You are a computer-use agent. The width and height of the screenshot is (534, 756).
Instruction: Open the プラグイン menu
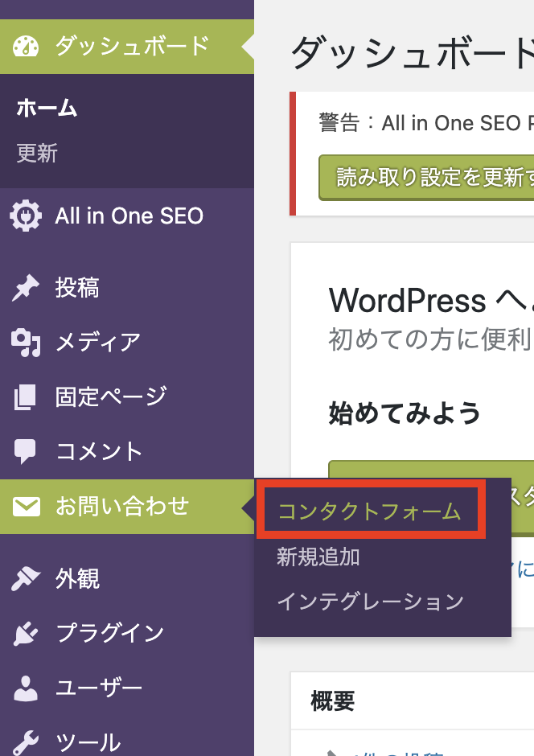pyautogui.click(x=127, y=633)
